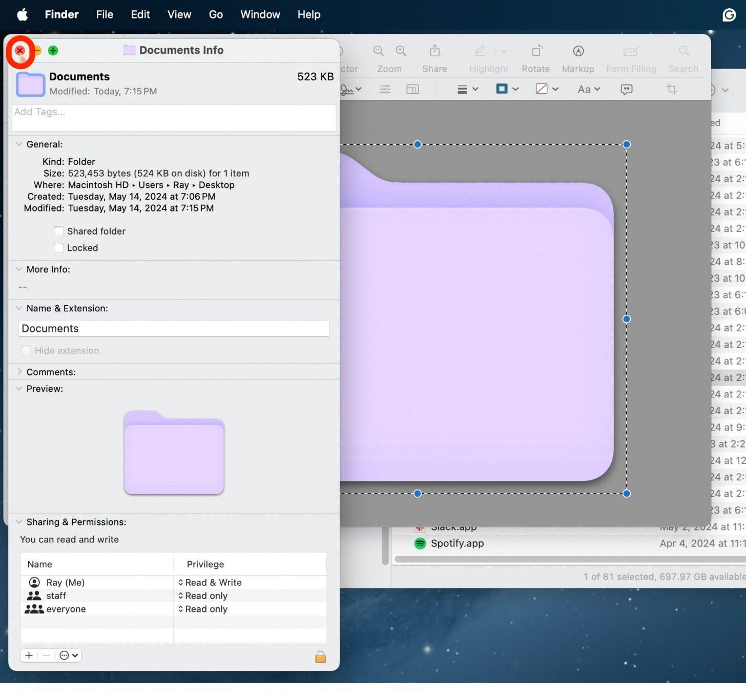The image size is (746, 700).
Task: Open the Share toolbar icon
Action: [x=434, y=51]
